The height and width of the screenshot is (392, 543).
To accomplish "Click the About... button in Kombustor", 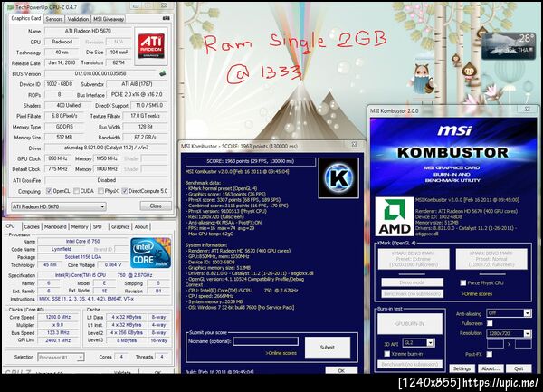I will [491, 368].
